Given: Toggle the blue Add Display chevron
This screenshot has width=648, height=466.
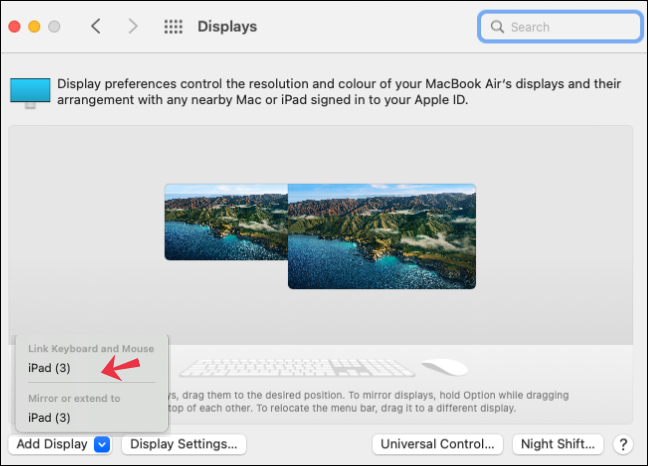Looking at the screenshot, I should pos(102,444).
